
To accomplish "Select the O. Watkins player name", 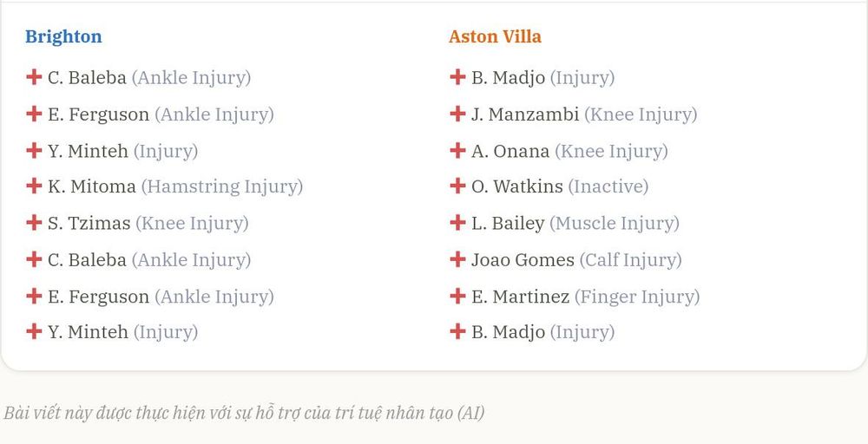I will [517, 186].
